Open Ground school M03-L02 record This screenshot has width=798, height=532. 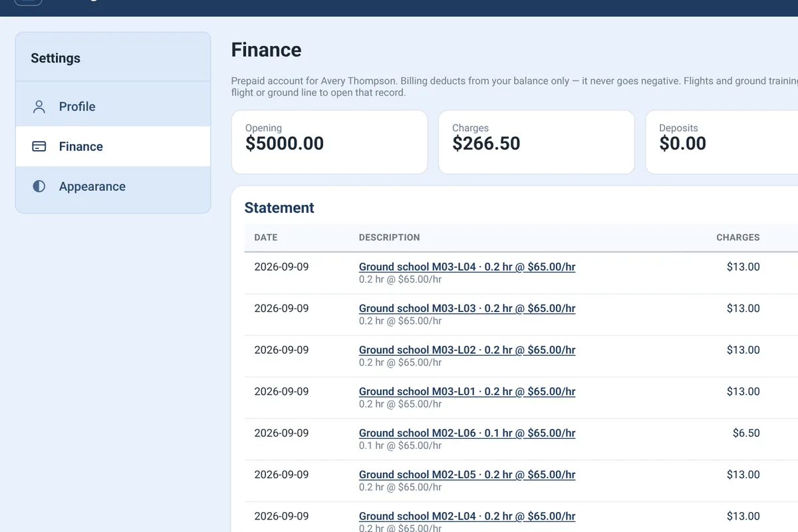pyautogui.click(x=467, y=350)
